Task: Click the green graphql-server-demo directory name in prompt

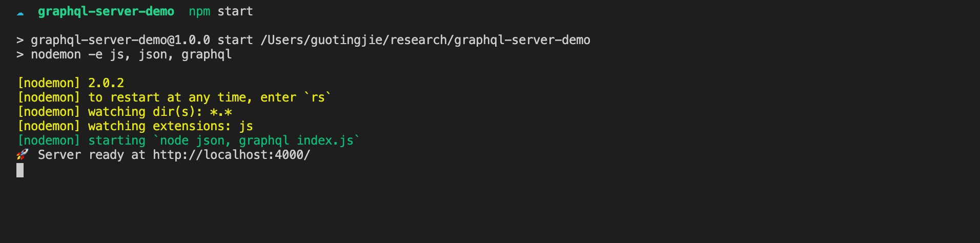Action: click(106, 11)
